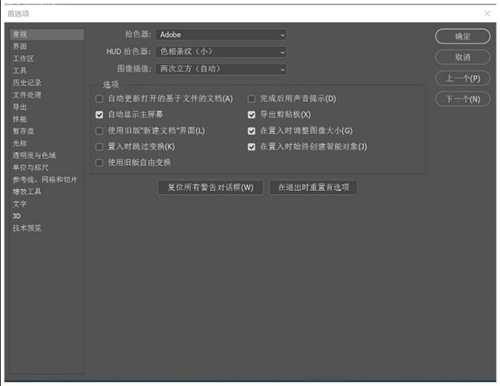Open 文件处理 preferences section
The image size is (500, 386).
(27, 95)
